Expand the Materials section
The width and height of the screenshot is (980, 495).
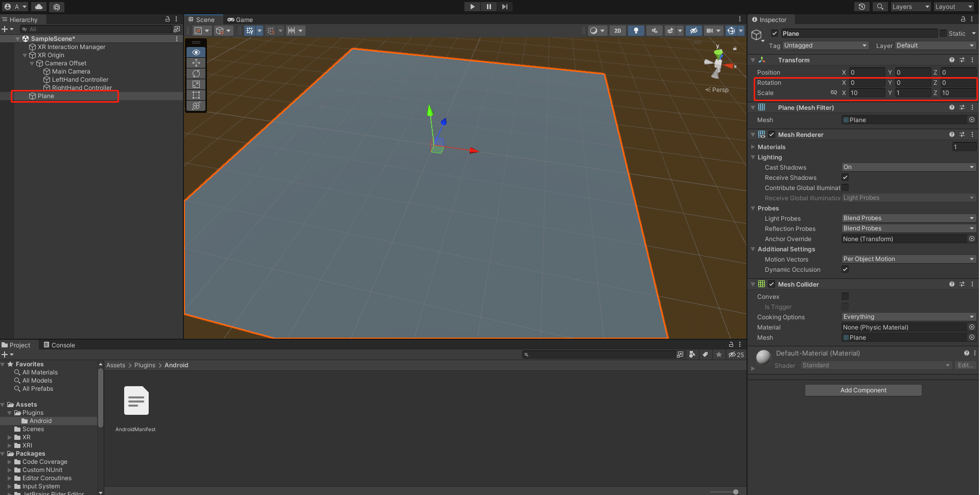tap(753, 147)
